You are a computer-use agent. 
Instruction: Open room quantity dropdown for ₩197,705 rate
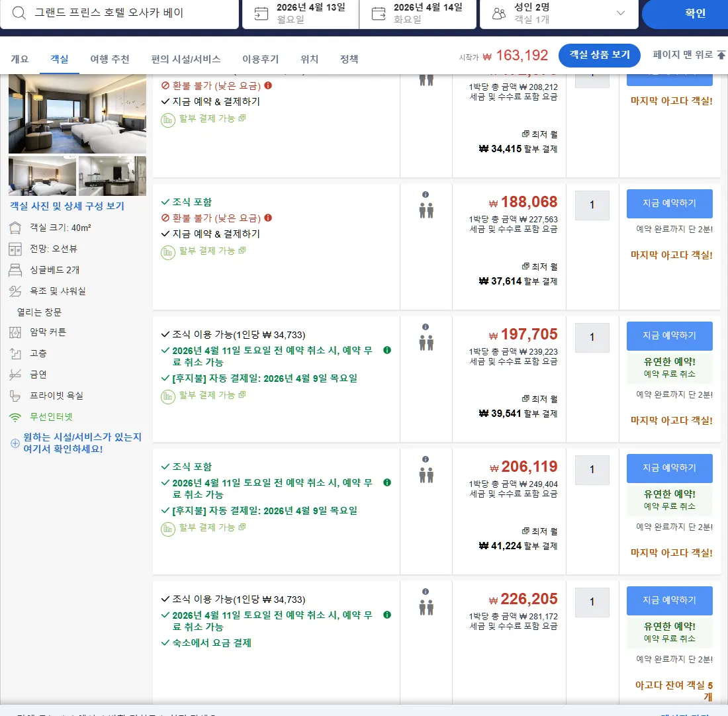pos(592,337)
